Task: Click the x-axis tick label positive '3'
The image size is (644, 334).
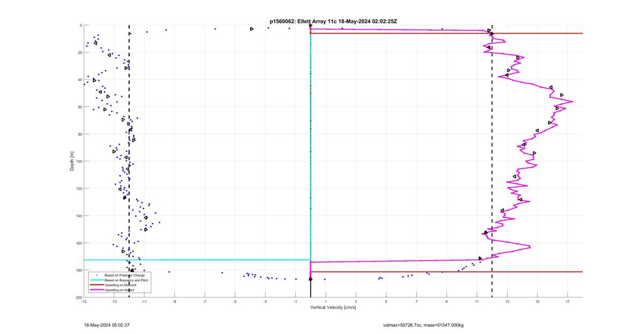Action: click(x=356, y=302)
